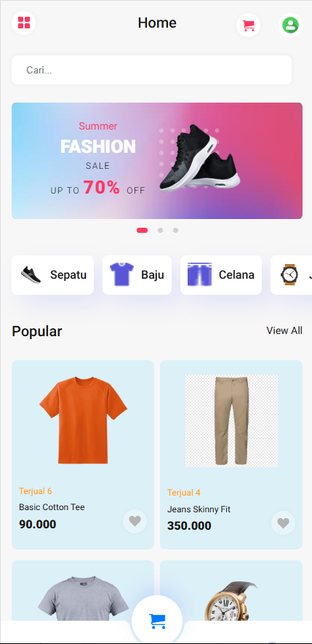Open the red shopping cart icon
The height and width of the screenshot is (644, 312).
point(249,25)
